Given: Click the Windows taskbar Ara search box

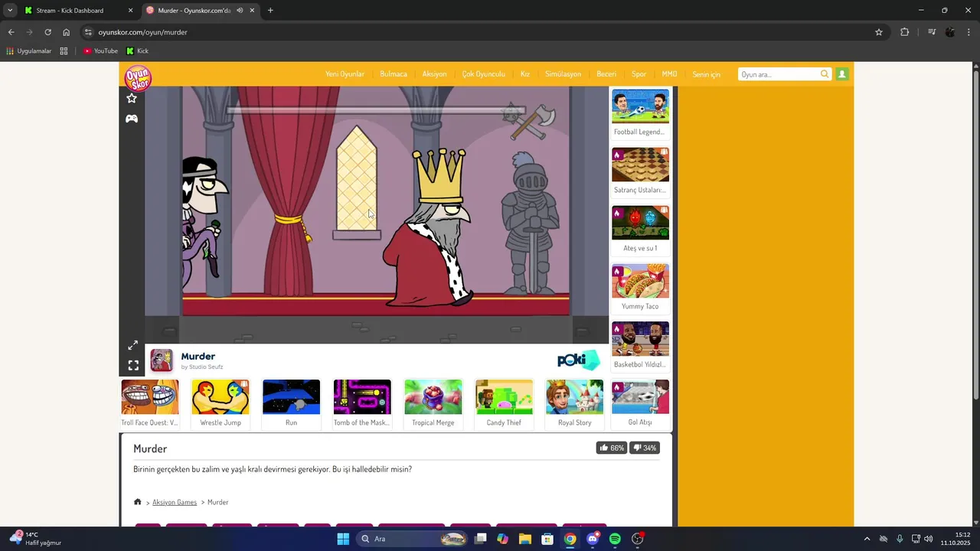Looking at the screenshot, I should [x=413, y=539].
